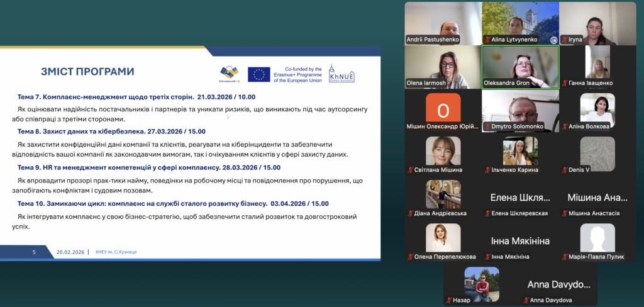The width and height of the screenshot is (644, 307).
Task: Click slide page number 5 in footer
Action: pyautogui.click(x=35, y=252)
